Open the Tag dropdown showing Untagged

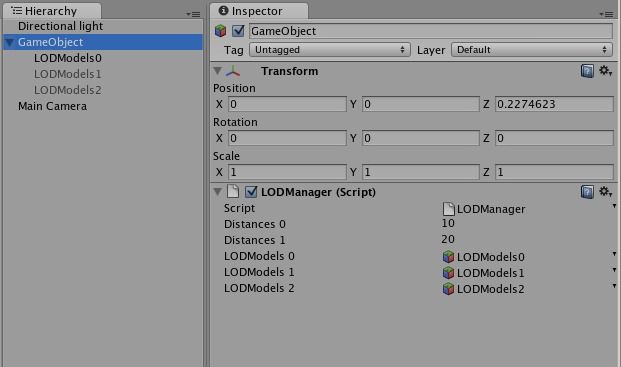(330, 50)
